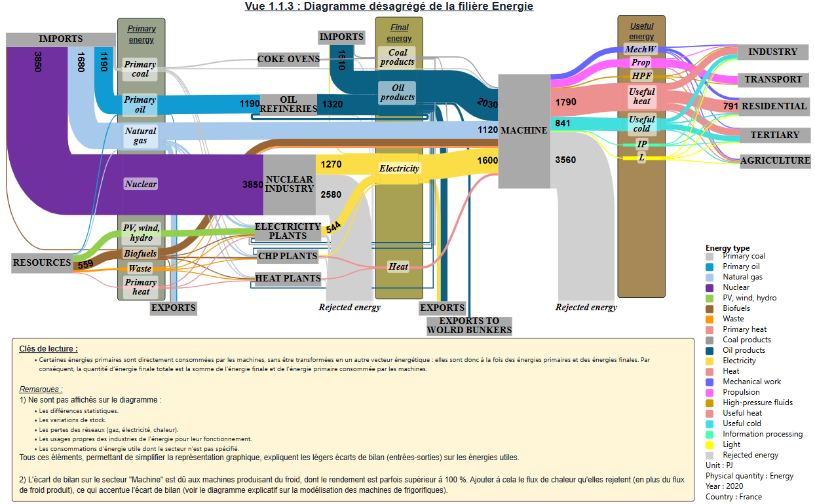Select the MACHINE node
This screenshot has height=504, width=815.
click(x=524, y=131)
